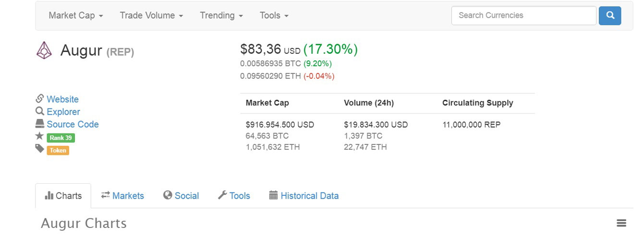Switch to the Charts tab
This screenshot has height=238, width=644.
[x=63, y=196]
